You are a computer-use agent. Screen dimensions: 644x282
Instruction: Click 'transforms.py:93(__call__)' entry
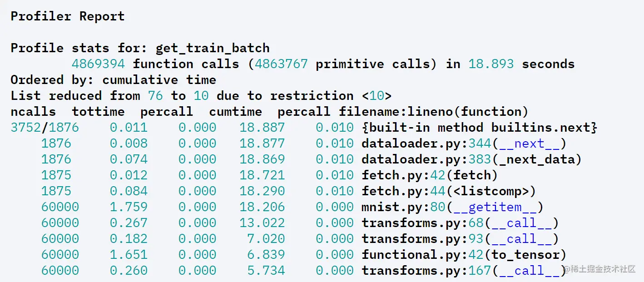(460, 239)
